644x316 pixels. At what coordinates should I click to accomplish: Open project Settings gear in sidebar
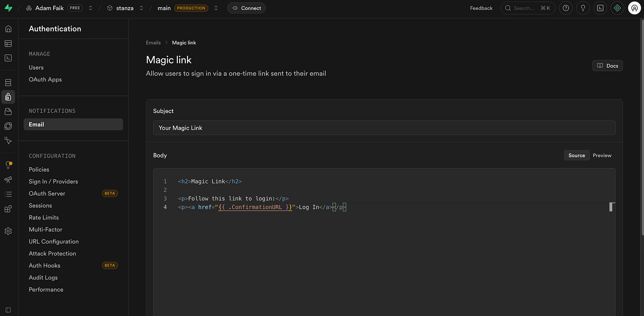tap(8, 231)
